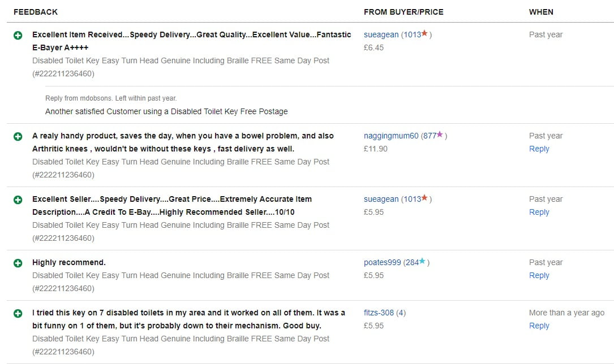Click green plus icon beside 'Highly recommend.'
The height and width of the screenshot is (364, 614).
tap(18, 263)
